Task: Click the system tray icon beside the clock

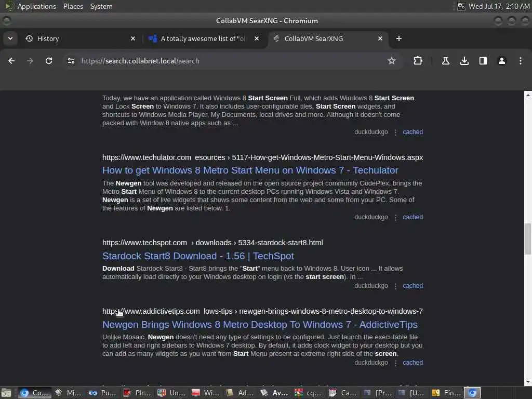Action: [x=461, y=6]
